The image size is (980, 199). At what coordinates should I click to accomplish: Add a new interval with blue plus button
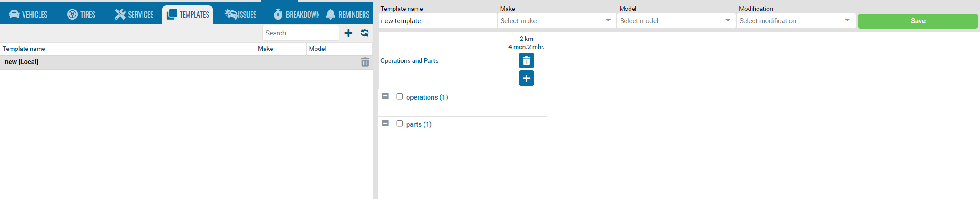coord(526,78)
